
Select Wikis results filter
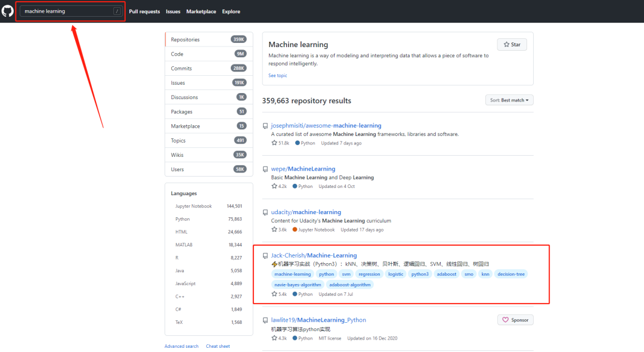point(209,155)
